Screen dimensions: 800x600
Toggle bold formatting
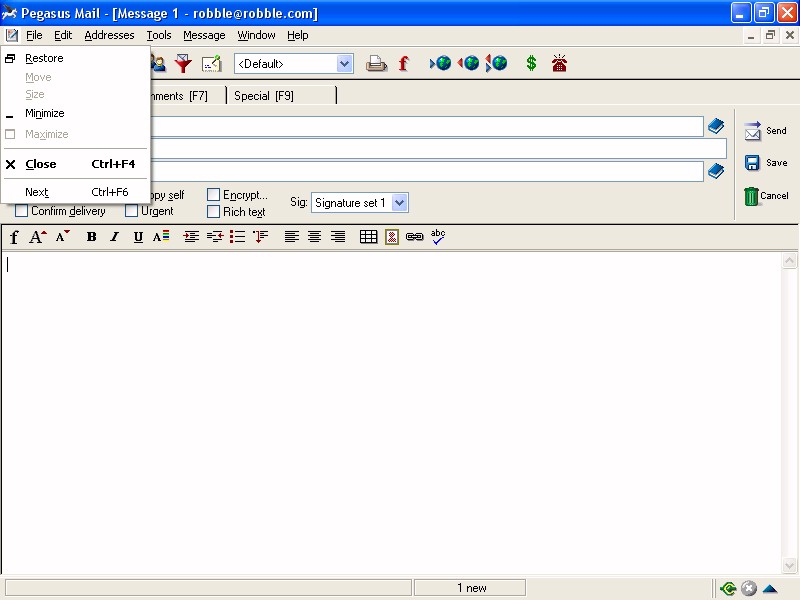[x=91, y=237]
